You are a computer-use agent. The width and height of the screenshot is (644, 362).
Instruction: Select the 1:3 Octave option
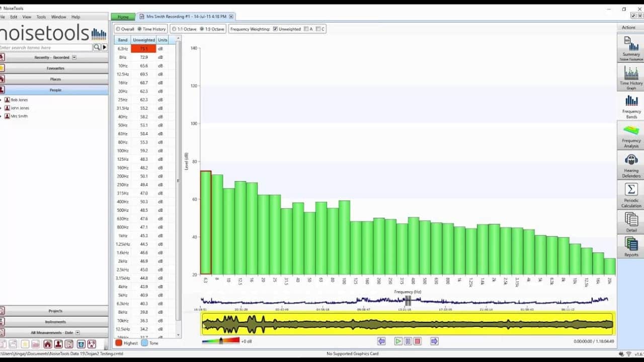pos(202,29)
